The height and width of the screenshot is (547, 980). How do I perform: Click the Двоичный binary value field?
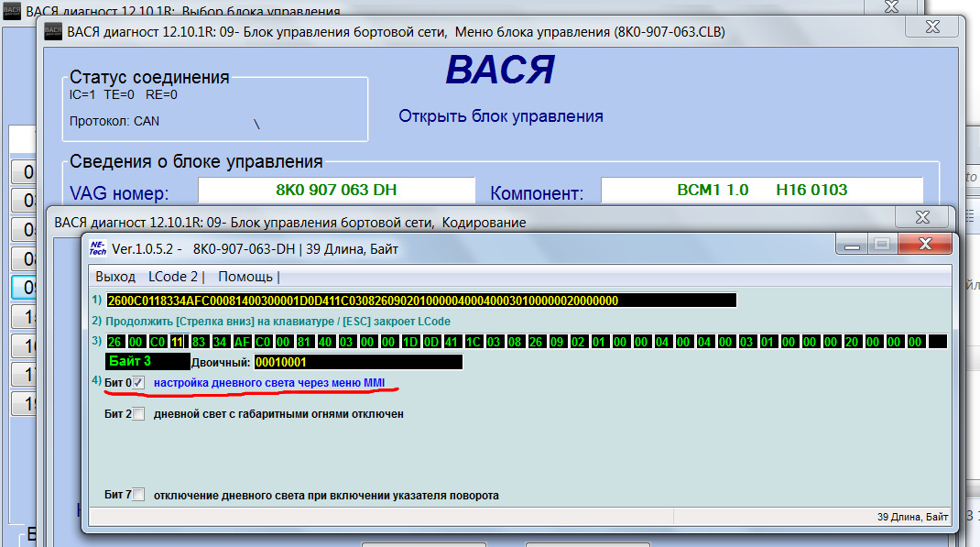358,362
